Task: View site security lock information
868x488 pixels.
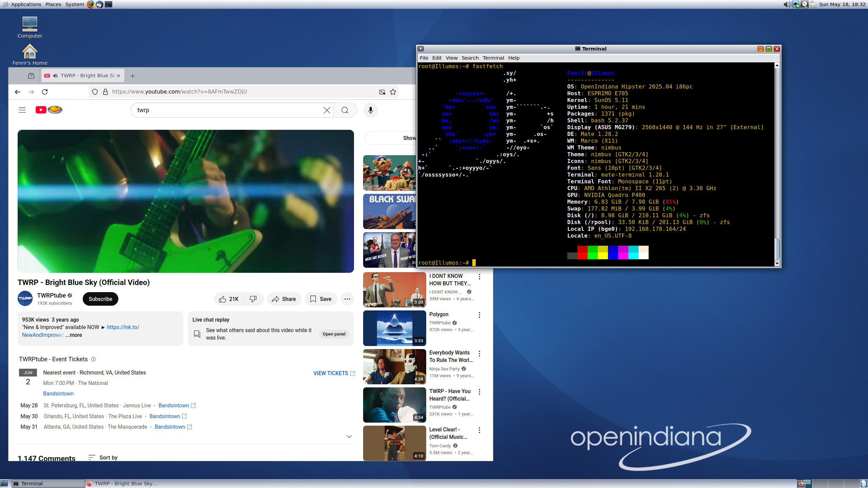Action: pos(105,92)
